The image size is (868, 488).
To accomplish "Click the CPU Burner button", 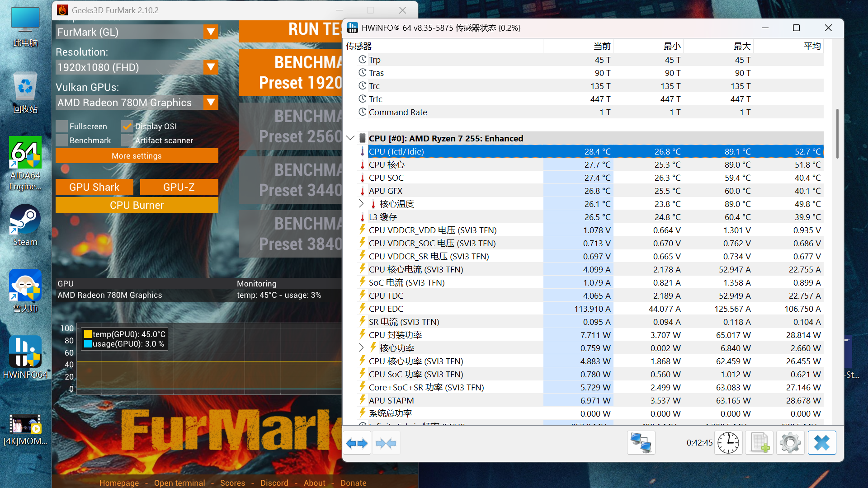I will [x=137, y=205].
